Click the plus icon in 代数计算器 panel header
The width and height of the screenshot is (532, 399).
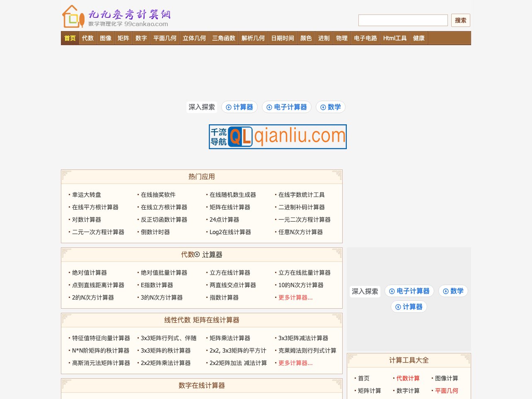click(198, 254)
